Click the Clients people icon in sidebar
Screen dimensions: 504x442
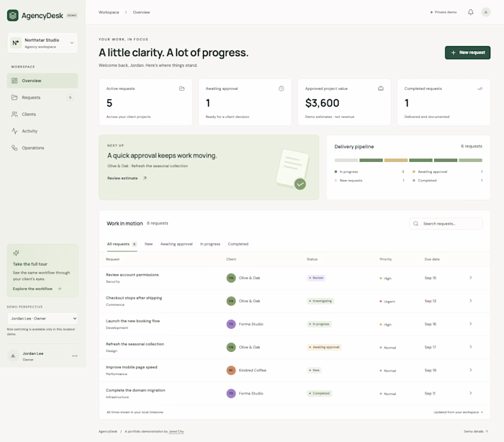point(14,114)
